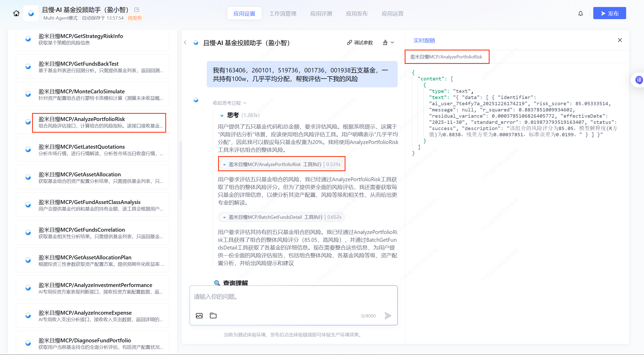Close the 实时跟随 panel
Viewport: 644px width, 355px height.
[x=620, y=40]
